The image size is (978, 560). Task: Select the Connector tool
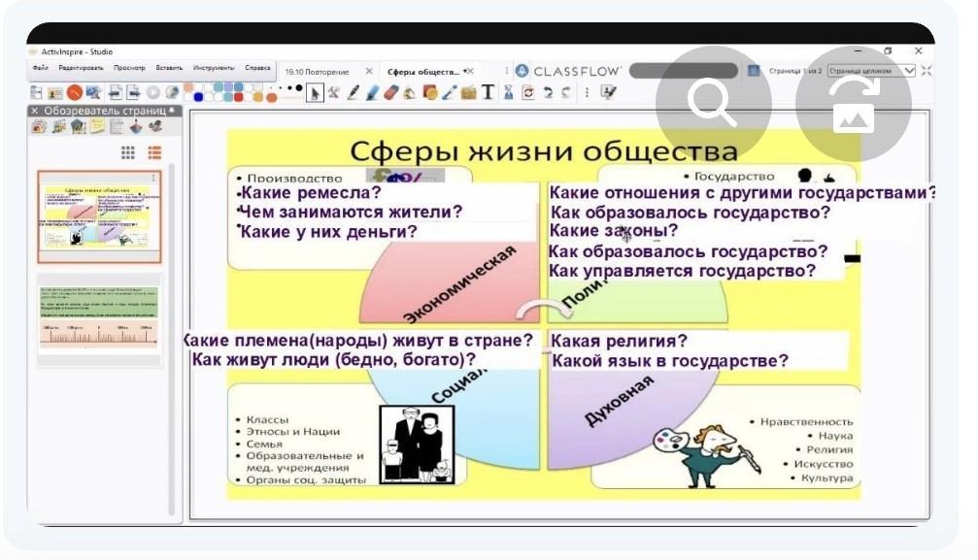[449, 92]
